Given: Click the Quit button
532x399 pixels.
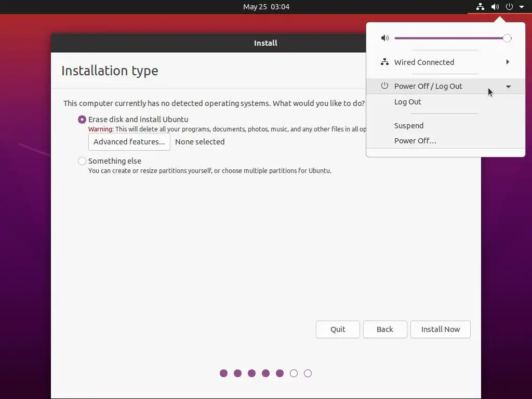Looking at the screenshot, I should tap(338, 329).
